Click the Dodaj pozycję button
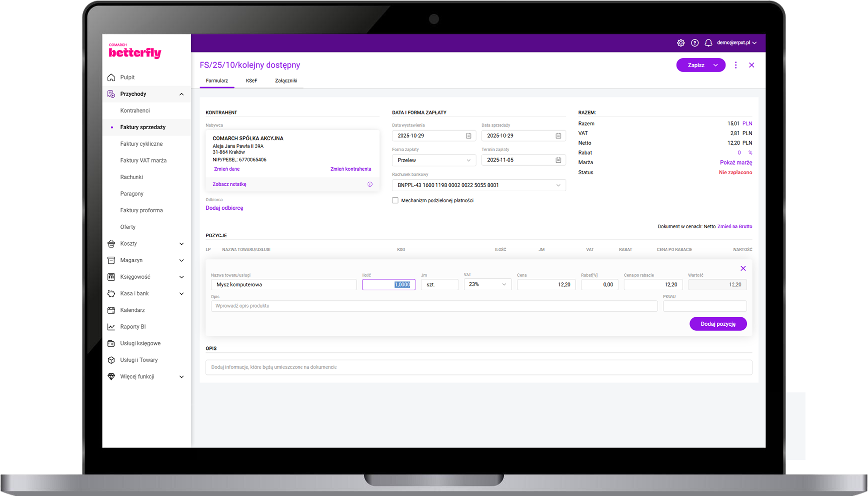Screen dimensions: 868x496 (x=717, y=324)
